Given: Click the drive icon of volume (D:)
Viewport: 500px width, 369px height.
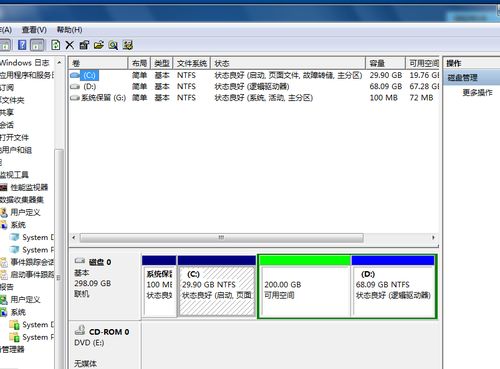Looking at the screenshot, I should point(75,87).
